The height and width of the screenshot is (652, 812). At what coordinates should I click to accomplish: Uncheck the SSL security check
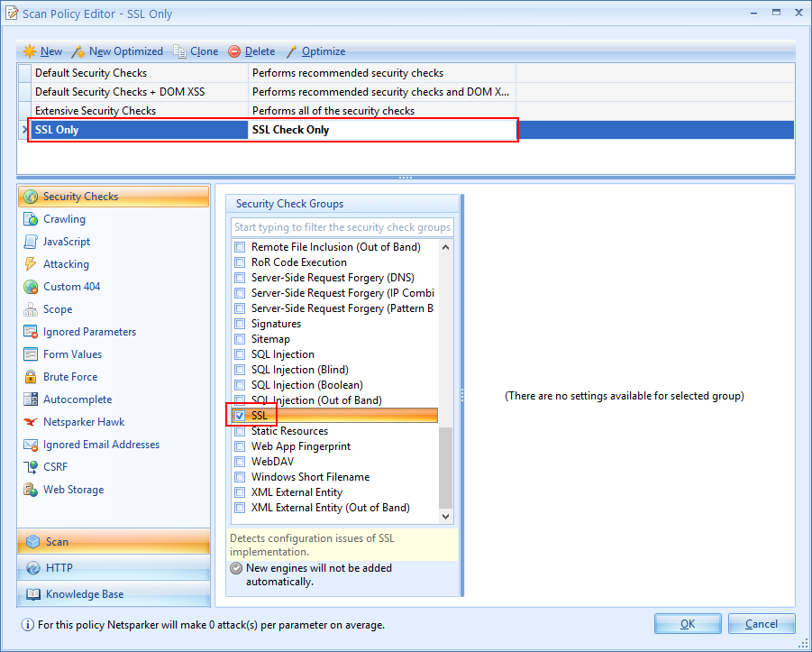240,416
